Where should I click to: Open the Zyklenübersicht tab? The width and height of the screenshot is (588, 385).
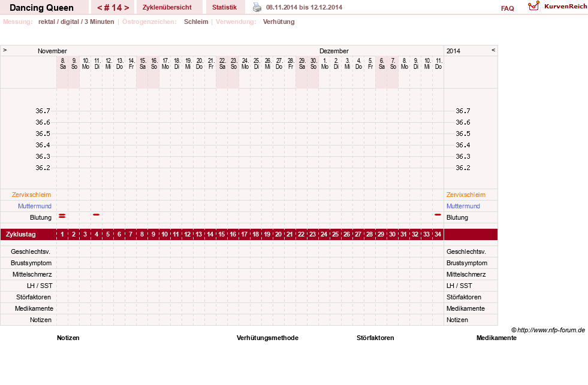167,7
